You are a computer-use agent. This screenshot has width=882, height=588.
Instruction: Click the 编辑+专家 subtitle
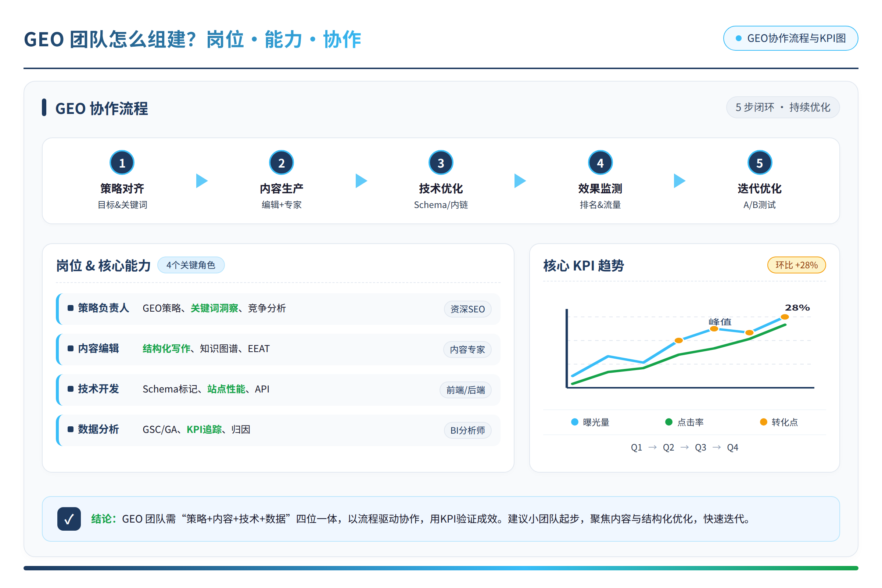282,205
